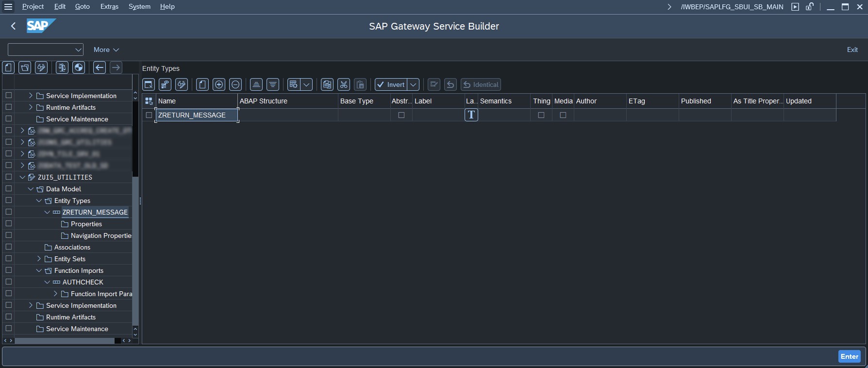Click the lock icon in the title bar
868x368 pixels.
pyautogui.click(x=810, y=7)
